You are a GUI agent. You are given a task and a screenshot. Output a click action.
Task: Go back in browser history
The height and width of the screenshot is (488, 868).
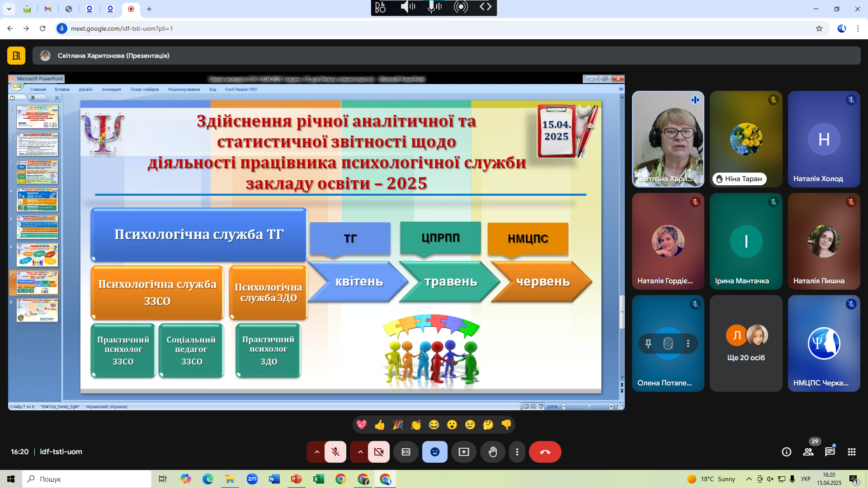click(10, 28)
